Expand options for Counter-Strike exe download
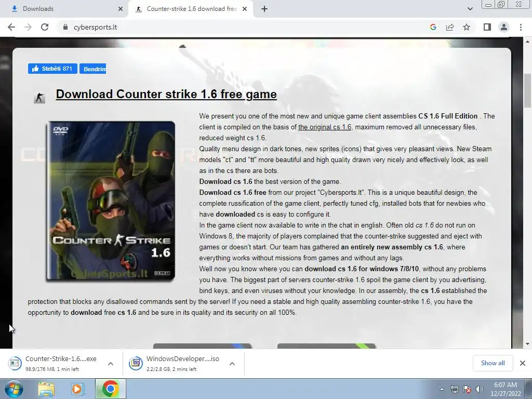 [x=111, y=364]
